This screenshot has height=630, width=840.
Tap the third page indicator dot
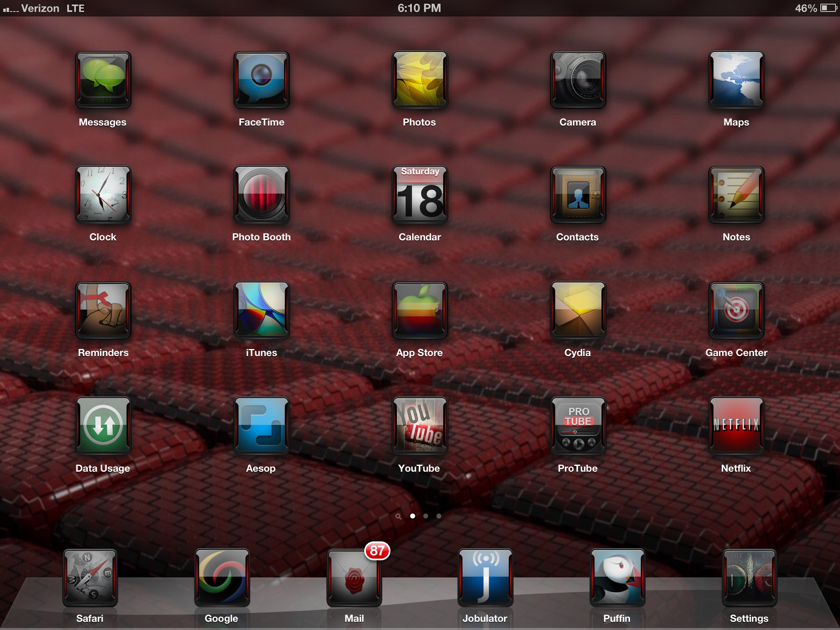[x=439, y=516]
